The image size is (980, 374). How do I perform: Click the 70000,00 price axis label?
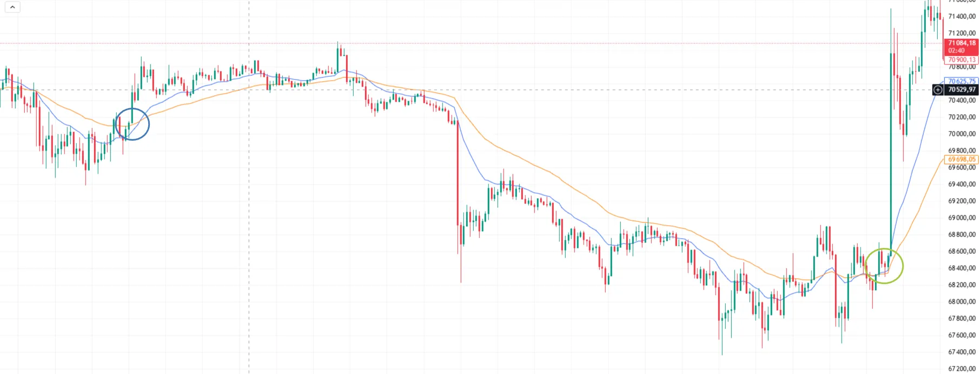pyautogui.click(x=962, y=134)
